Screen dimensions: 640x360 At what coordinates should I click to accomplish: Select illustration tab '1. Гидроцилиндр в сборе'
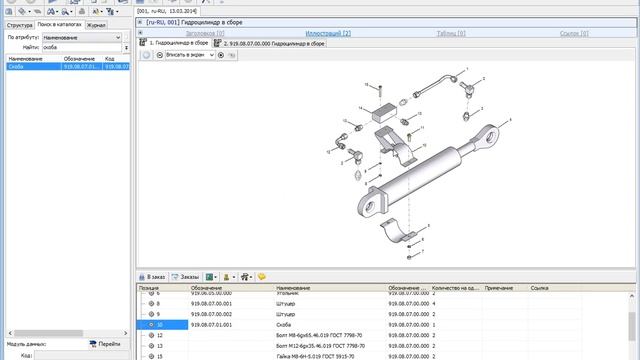click(x=174, y=42)
